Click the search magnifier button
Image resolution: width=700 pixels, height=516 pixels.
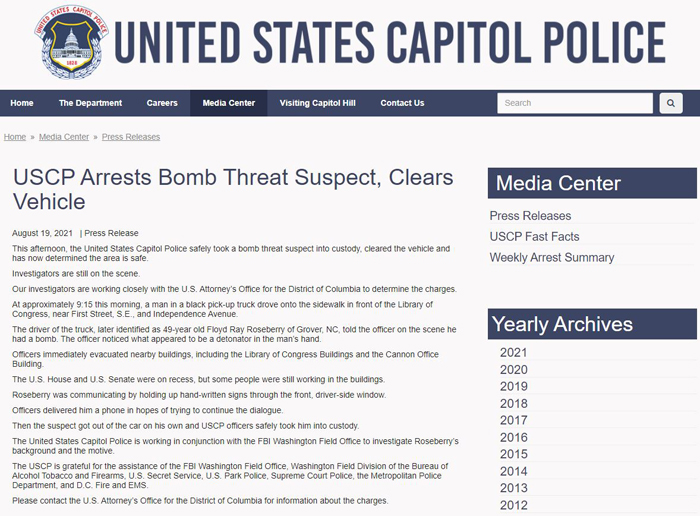pyautogui.click(x=671, y=103)
